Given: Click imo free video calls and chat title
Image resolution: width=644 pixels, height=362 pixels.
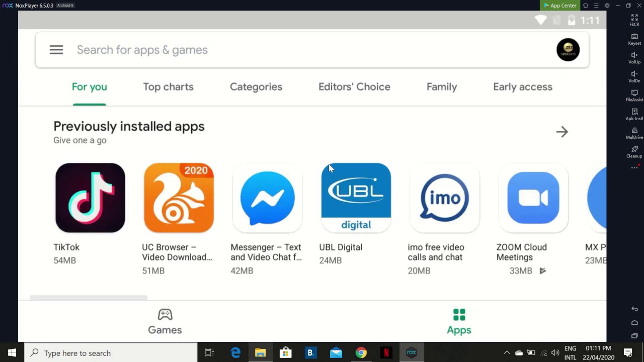Looking at the screenshot, I should coord(436,252).
